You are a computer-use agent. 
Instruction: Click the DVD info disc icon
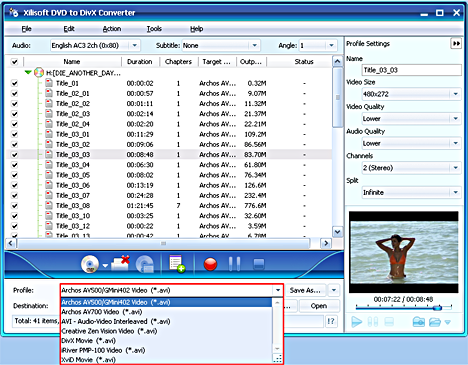(145, 264)
